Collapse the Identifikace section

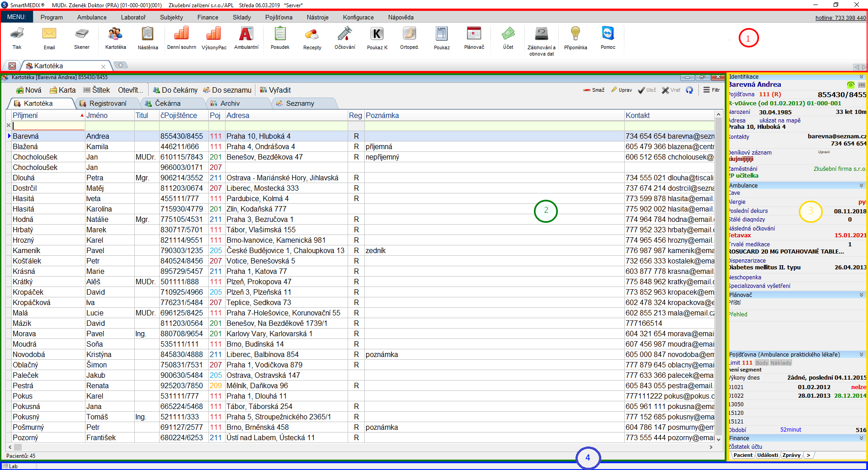tap(861, 77)
